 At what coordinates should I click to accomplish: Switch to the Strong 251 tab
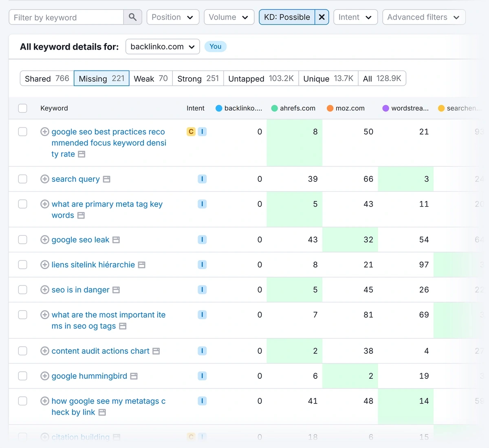tap(198, 78)
